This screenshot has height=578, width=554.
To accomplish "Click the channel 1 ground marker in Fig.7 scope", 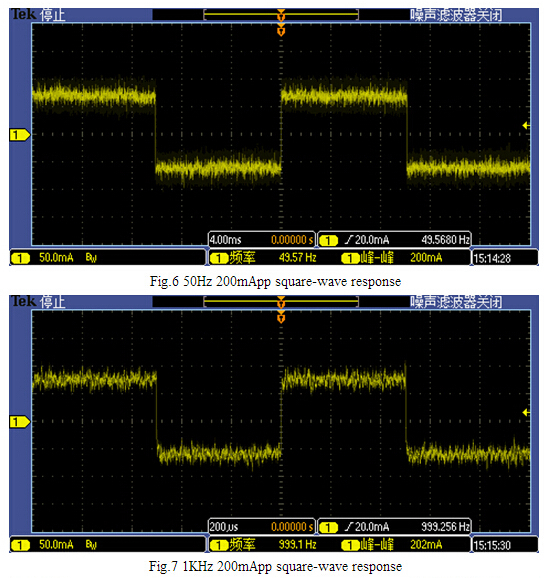I will point(20,422).
